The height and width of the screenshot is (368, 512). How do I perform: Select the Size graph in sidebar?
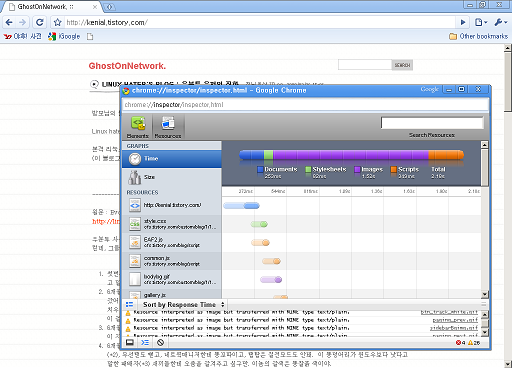tap(172, 177)
